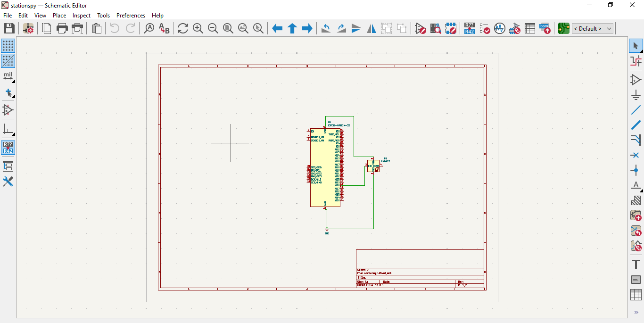Pick the Add Text tool
The image size is (644, 323).
pos(636,265)
